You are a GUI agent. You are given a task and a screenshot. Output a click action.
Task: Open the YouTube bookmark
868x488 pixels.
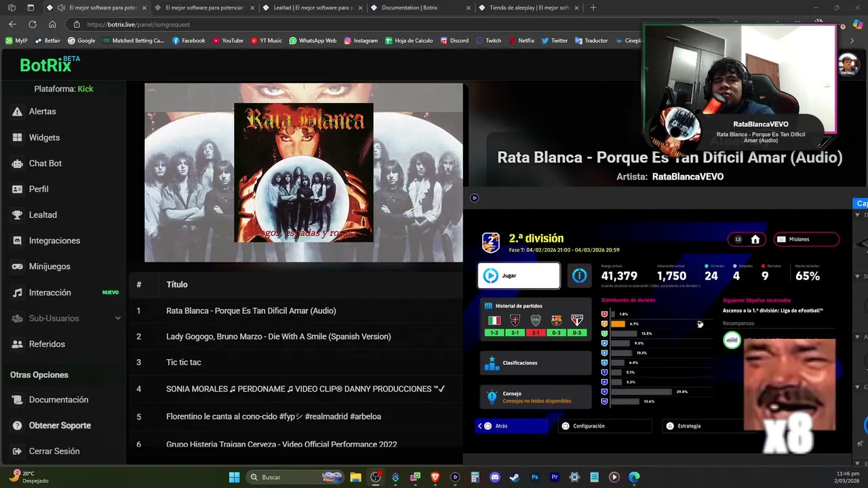click(228, 41)
